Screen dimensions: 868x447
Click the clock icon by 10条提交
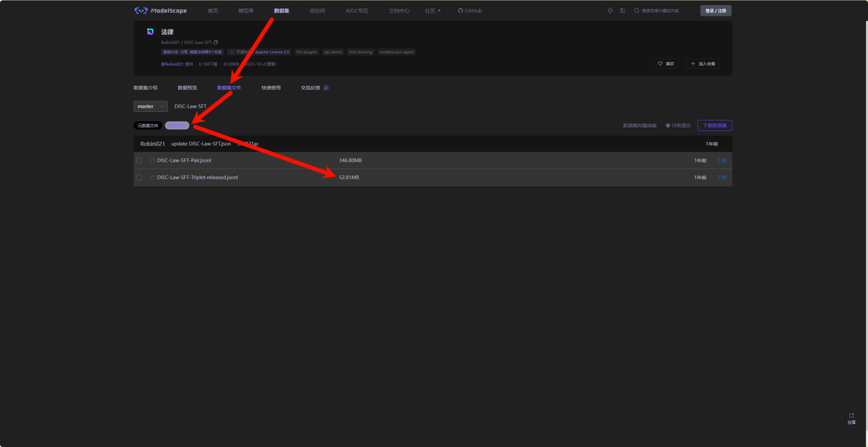tap(668, 125)
